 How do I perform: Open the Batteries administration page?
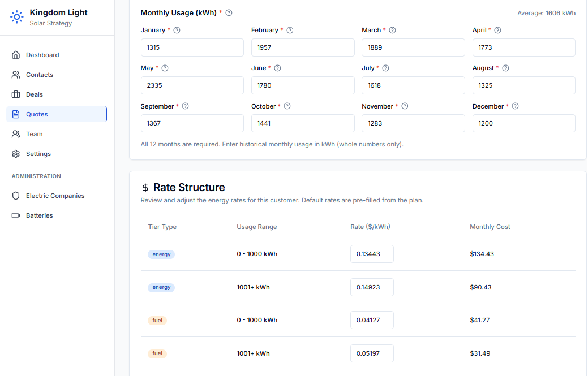click(57, 215)
